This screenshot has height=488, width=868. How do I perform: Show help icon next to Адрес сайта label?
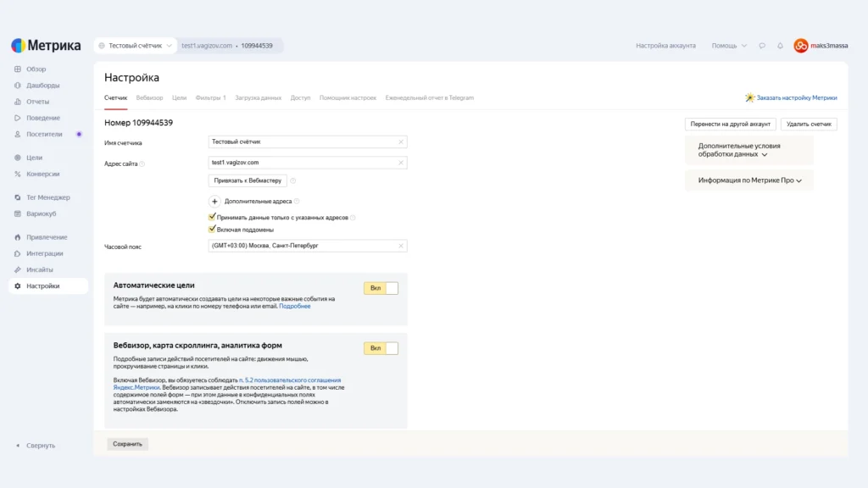[142, 164]
